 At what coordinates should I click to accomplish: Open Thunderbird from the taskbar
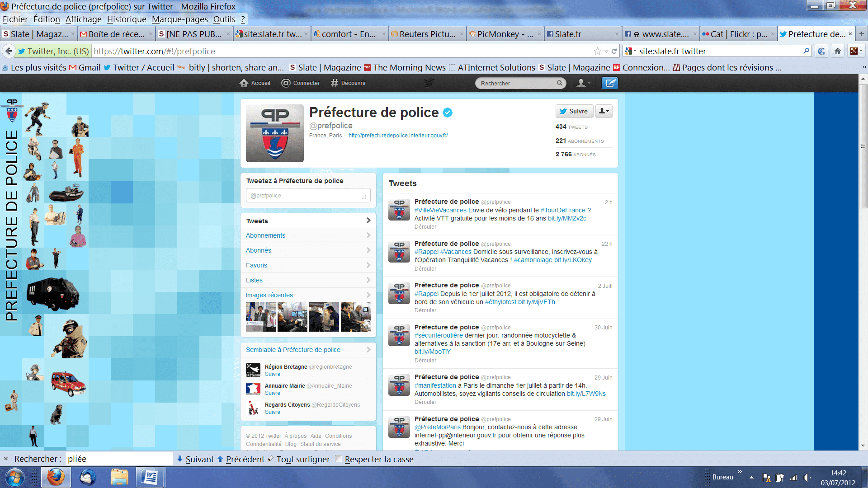click(88, 477)
